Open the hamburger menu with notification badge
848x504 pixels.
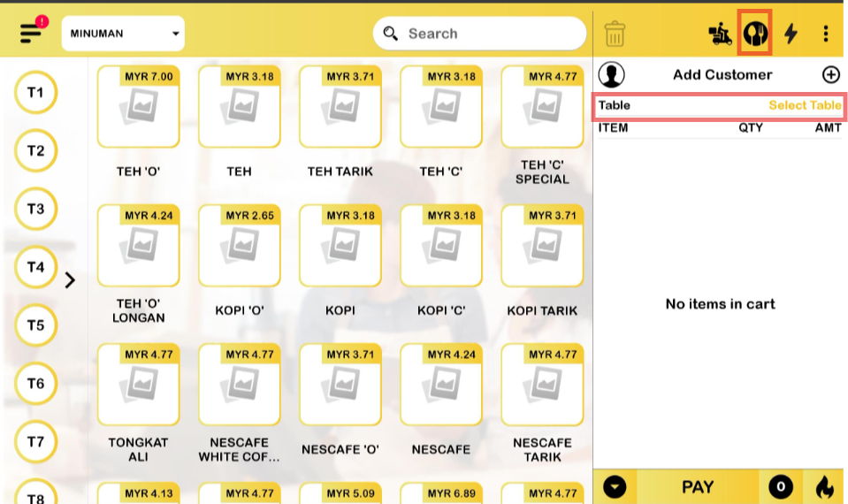33,33
